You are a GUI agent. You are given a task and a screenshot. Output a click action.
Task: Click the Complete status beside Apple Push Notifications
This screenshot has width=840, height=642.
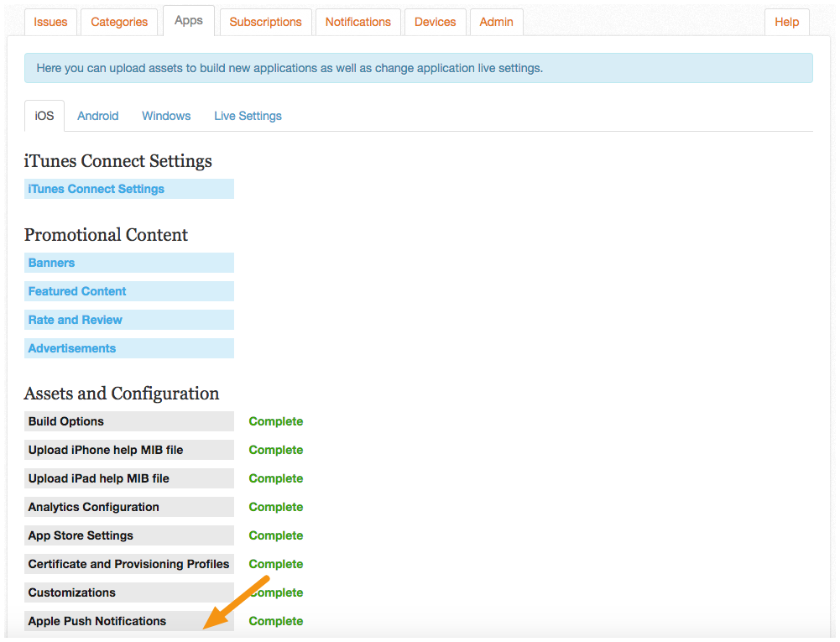[x=276, y=620]
